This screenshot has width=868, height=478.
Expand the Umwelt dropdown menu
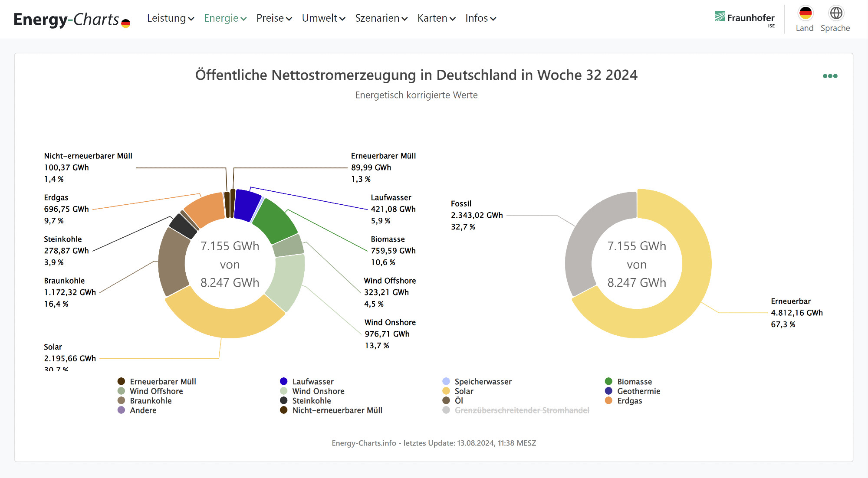coord(324,18)
